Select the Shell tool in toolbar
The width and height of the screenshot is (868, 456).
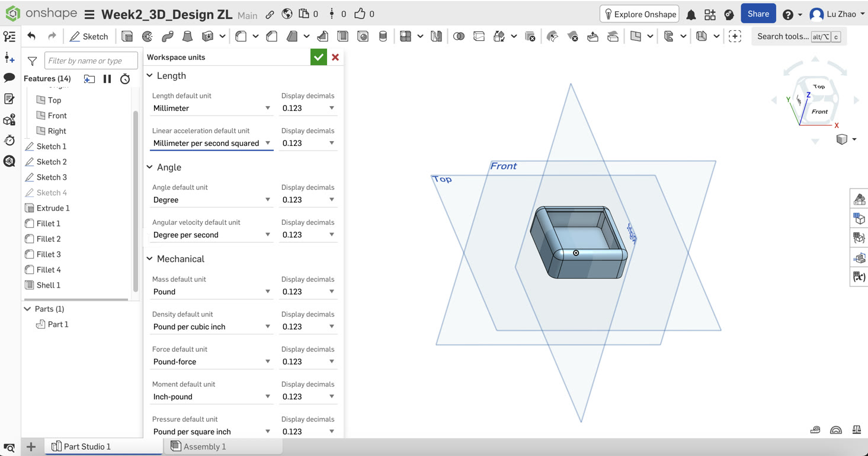[x=343, y=36]
